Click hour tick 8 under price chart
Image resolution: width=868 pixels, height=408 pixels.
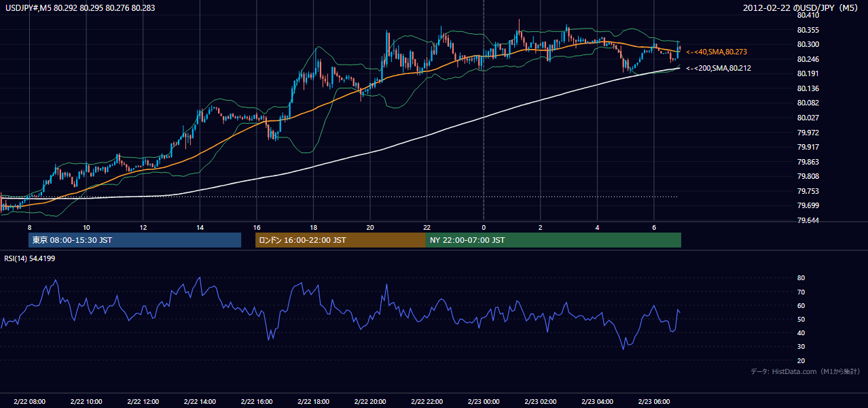click(29, 227)
